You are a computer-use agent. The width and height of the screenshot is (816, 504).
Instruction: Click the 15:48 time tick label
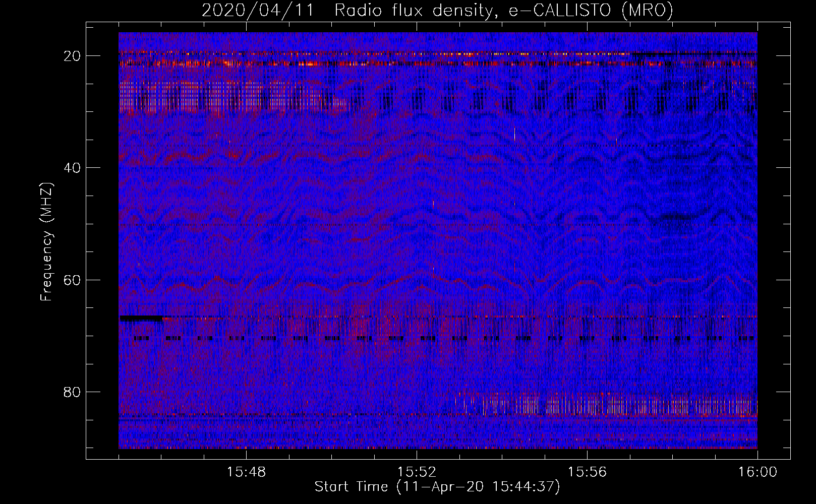tap(246, 472)
